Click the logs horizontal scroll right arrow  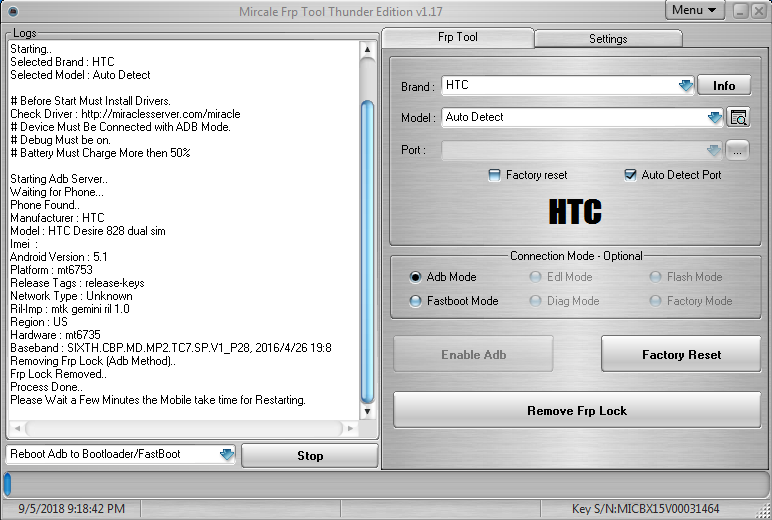tap(350, 428)
